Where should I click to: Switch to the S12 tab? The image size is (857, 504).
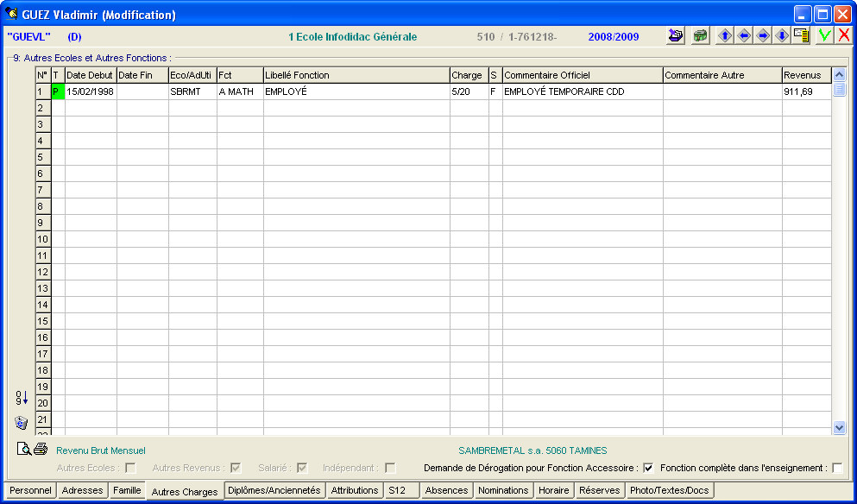tap(401, 490)
